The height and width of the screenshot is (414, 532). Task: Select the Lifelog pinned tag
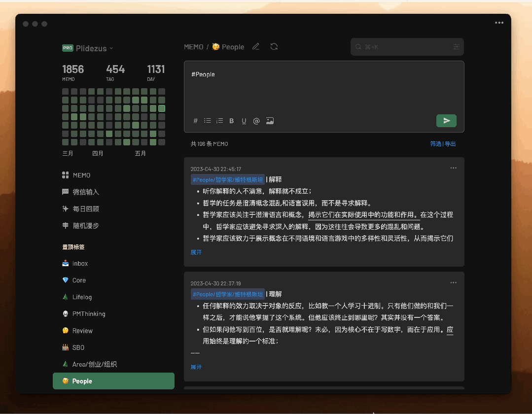[113, 297]
